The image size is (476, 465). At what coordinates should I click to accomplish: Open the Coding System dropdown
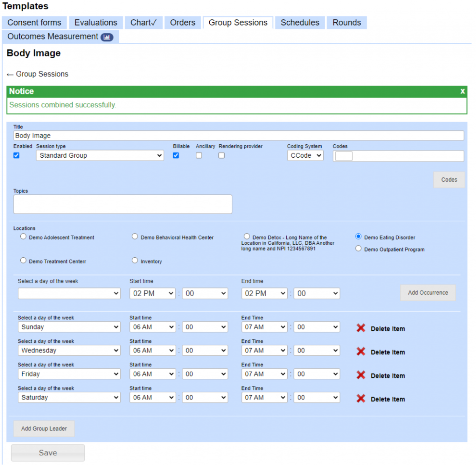tap(305, 155)
